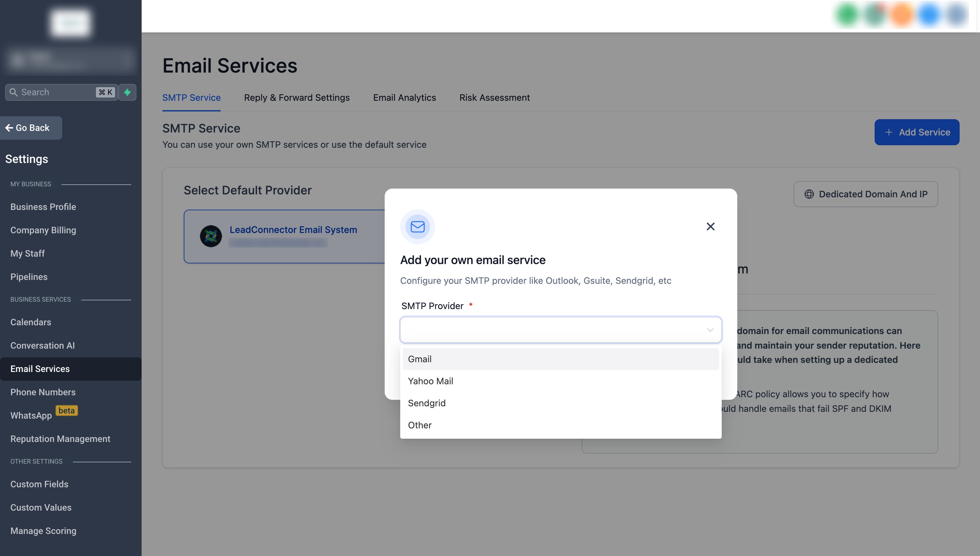Close the add email service dialog
This screenshot has width=980, height=556.
pyautogui.click(x=710, y=226)
